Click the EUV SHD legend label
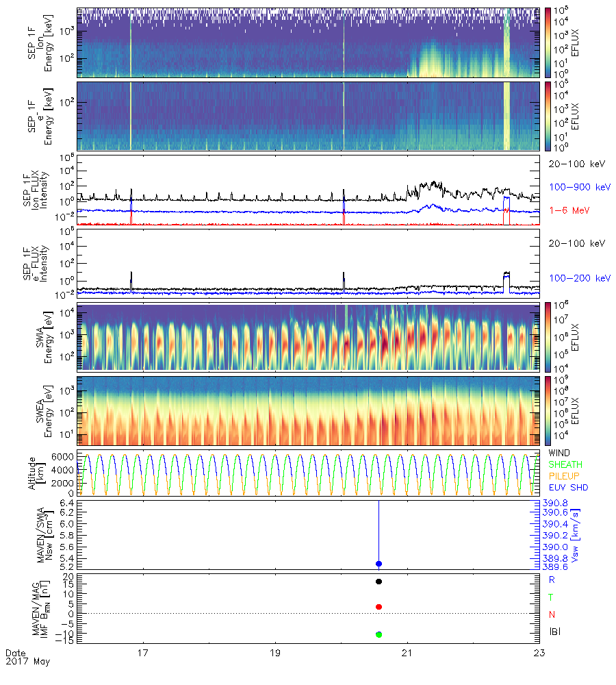 coord(569,486)
